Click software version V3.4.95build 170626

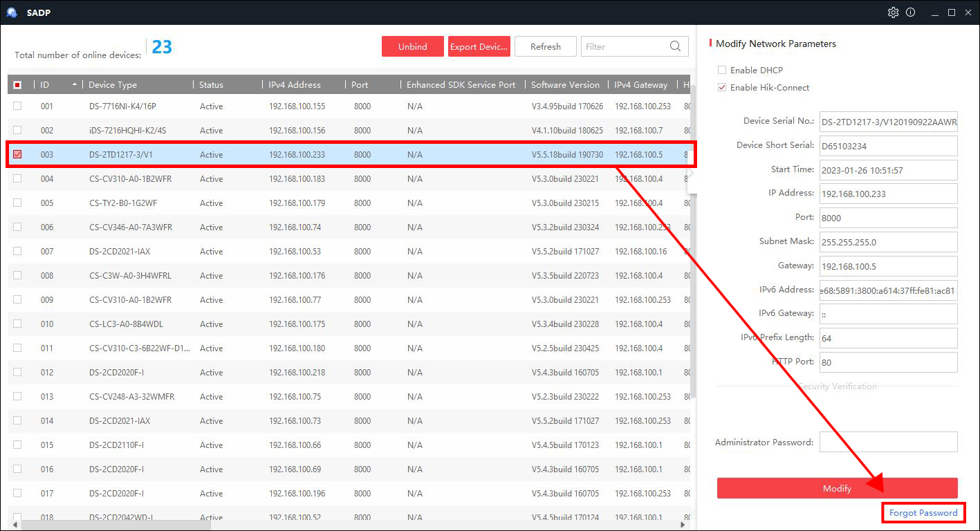coord(567,106)
